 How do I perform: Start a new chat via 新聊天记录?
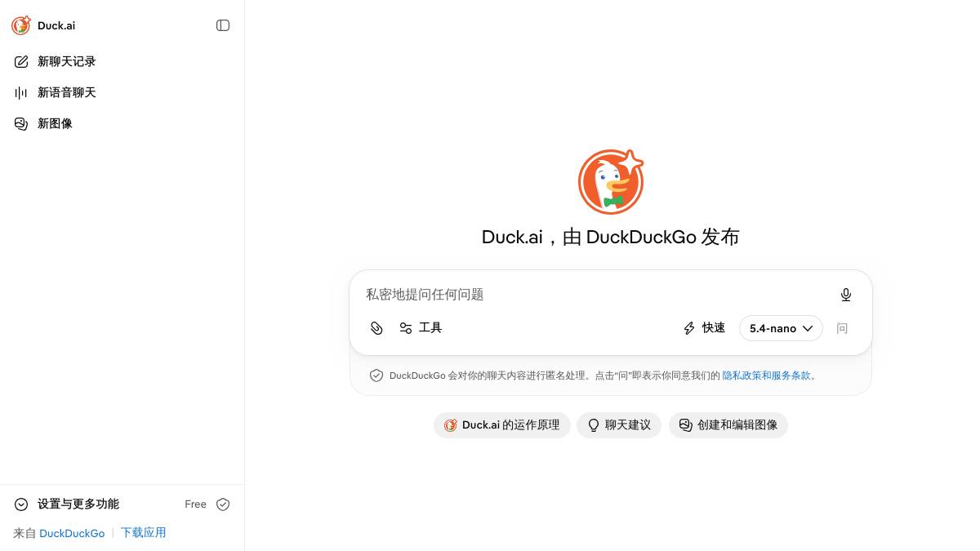point(122,61)
